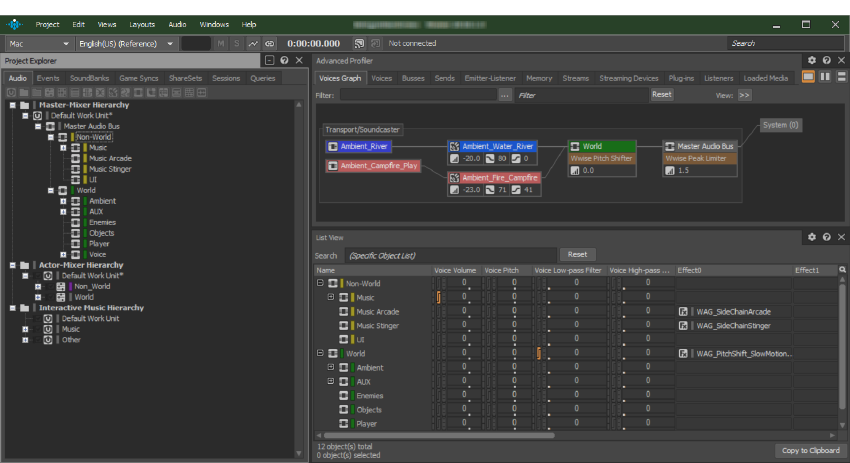
Task: Open the WAG_SideChainArcade effect icon
Action: pyautogui.click(x=684, y=311)
